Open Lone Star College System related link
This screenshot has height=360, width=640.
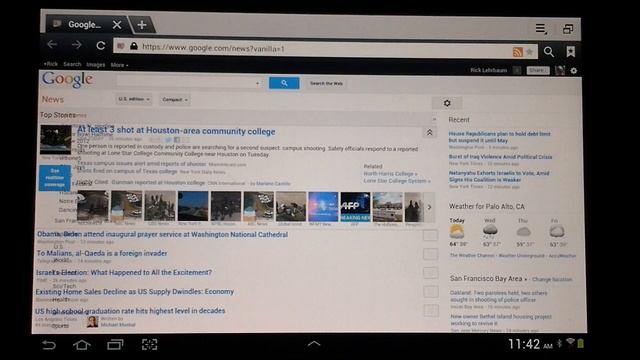click(x=397, y=181)
